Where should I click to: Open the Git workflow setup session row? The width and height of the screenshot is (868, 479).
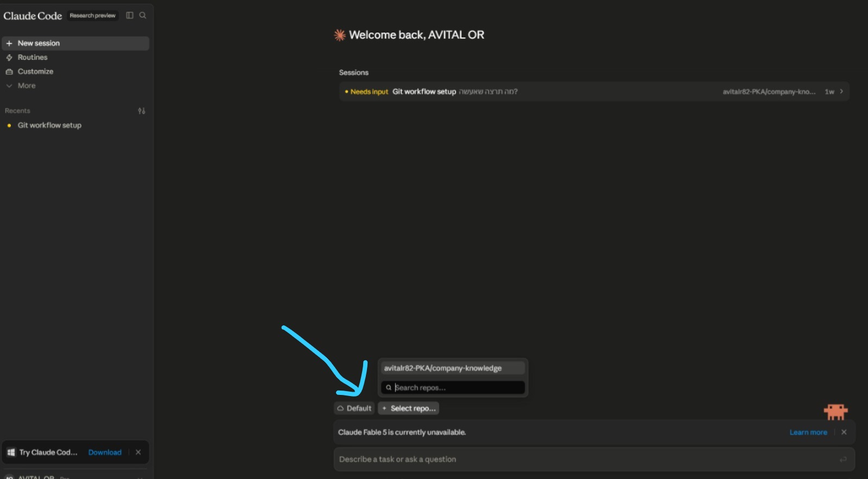(x=594, y=92)
